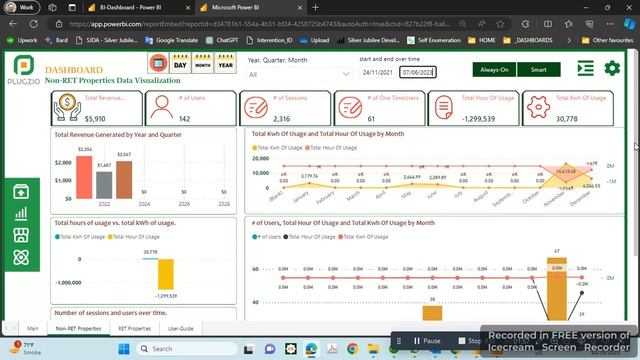
Task: Select the YEAR calendar button
Action: (x=225, y=63)
